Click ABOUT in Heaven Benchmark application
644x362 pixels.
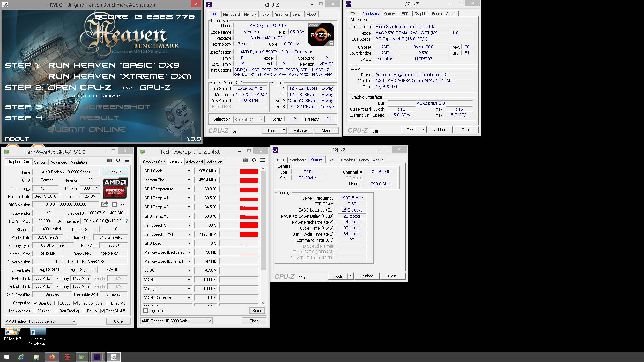17,139
